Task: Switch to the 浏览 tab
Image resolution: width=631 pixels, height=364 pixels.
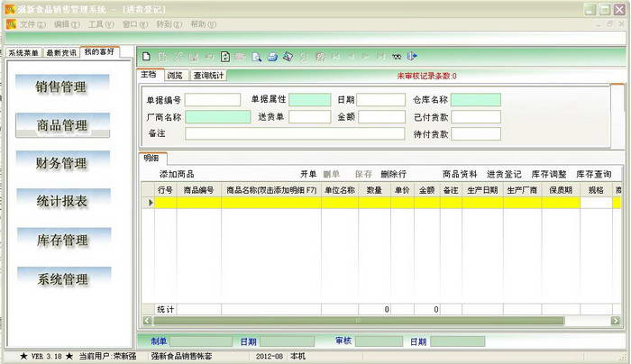Action: tap(175, 75)
